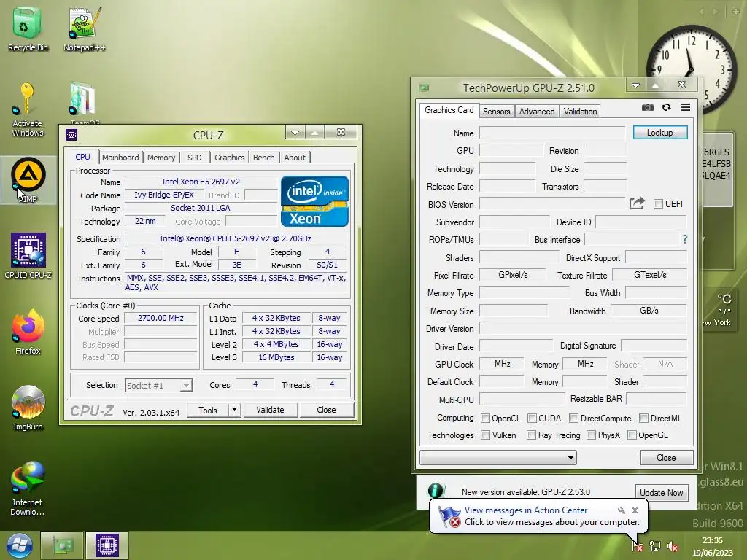Select the AIMP desktop shortcut
The width and height of the screenshot is (747, 560).
click(28, 179)
